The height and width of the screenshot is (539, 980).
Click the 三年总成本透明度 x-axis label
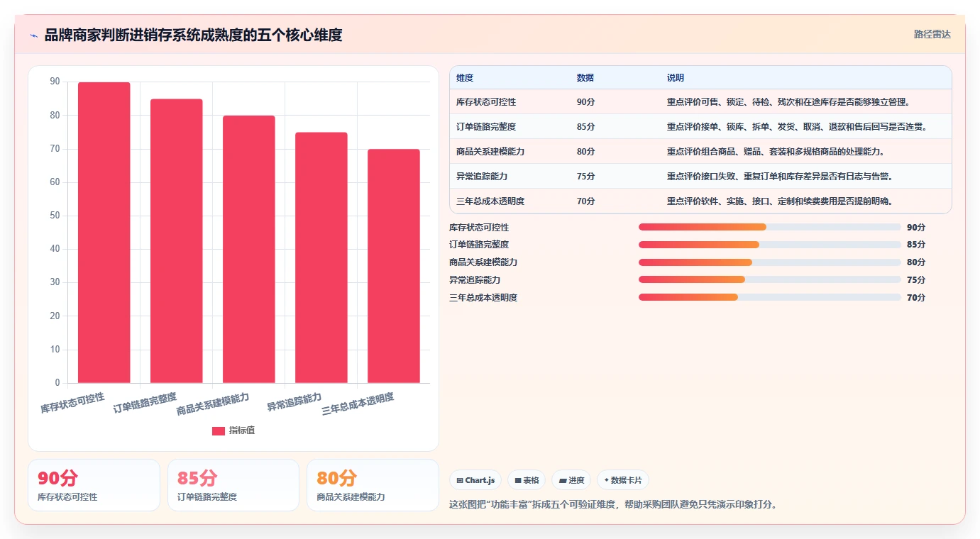[358, 404]
